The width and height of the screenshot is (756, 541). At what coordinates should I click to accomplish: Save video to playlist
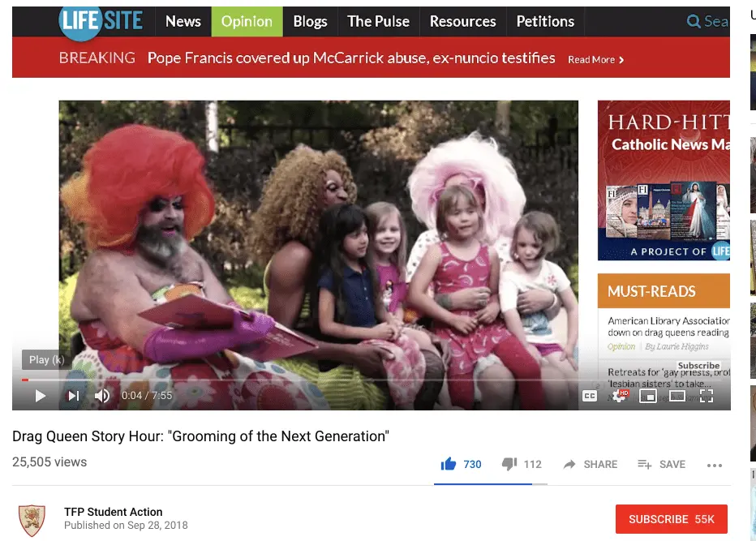(661, 465)
